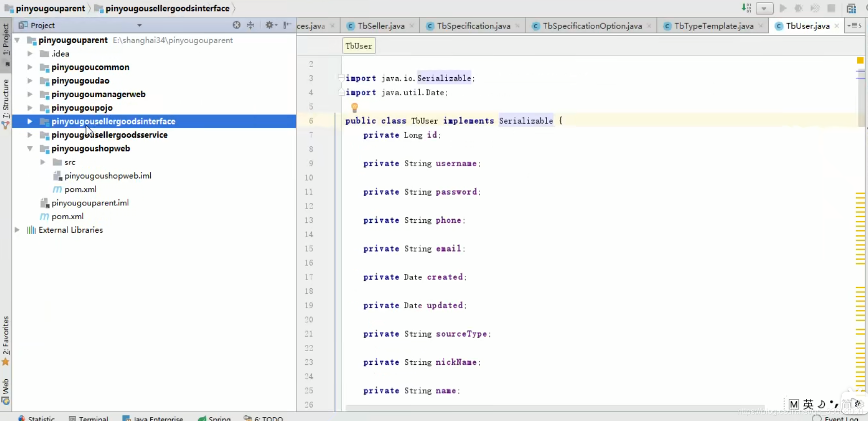Image resolution: width=868 pixels, height=421 pixels.
Task: Switch to the TbSpecificationOption.java tab
Action: point(592,26)
